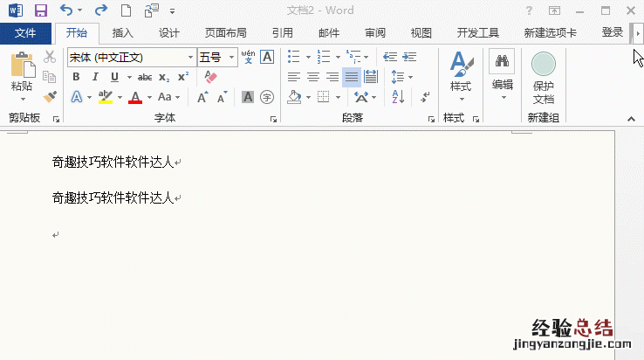Open the 文件 menu
Screen dimensions: 644x360
click(25, 33)
